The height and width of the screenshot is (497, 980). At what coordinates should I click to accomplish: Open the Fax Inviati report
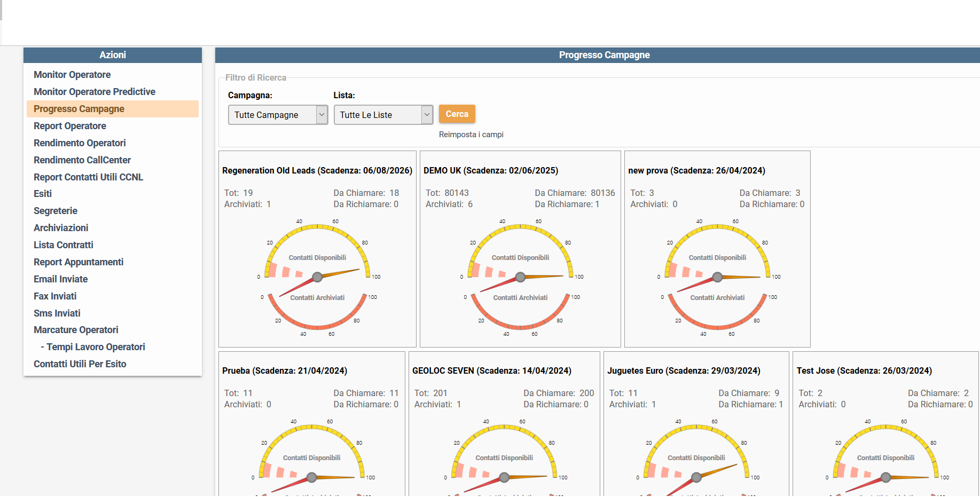tap(55, 296)
